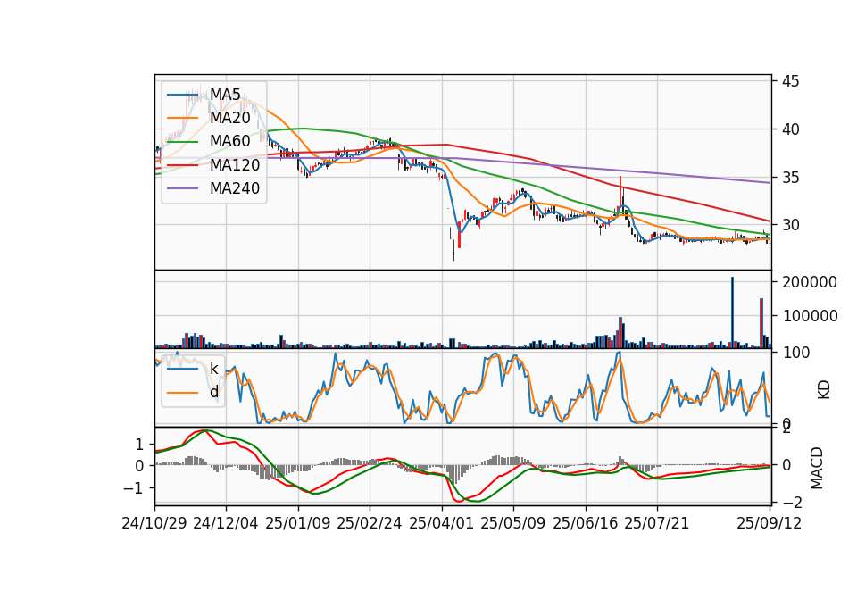Click the -1 label on MACD left axis

click(x=135, y=488)
